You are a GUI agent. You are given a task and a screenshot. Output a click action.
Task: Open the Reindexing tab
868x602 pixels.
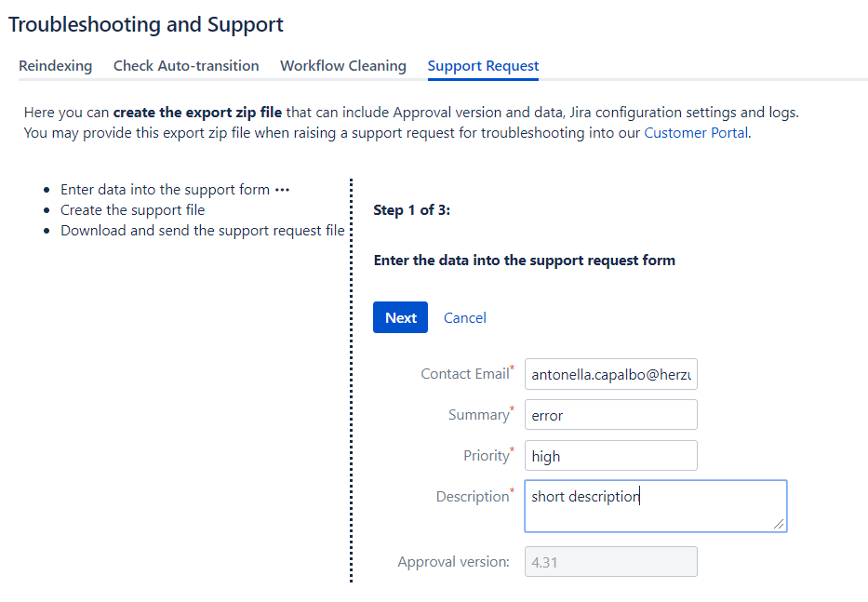pyautogui.click(x=55, y=66)
